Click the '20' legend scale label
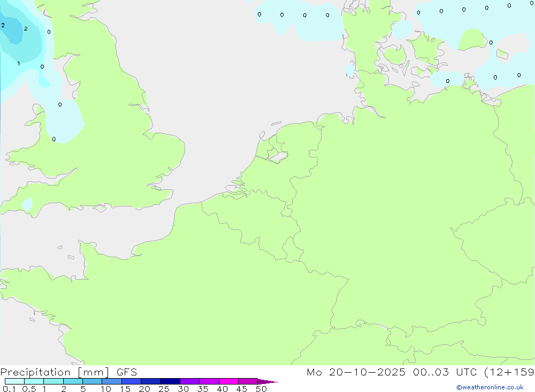The height and width of the screenshot is (392, 535). (x=144, y=389)
